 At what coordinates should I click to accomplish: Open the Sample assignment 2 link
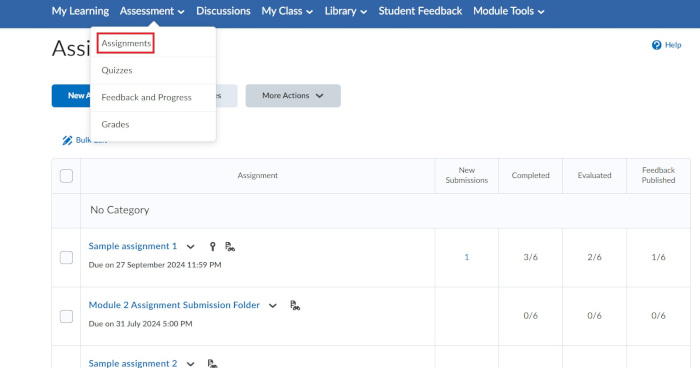tap(133, 364)
